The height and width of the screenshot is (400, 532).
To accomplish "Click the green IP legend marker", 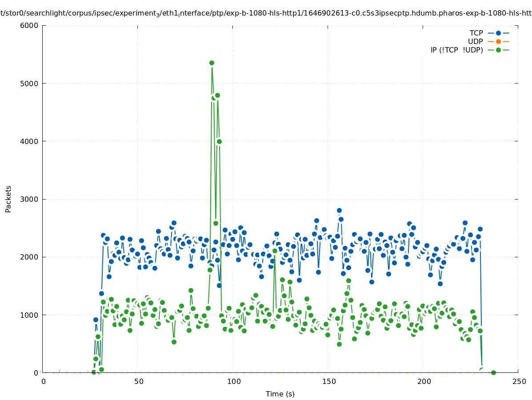I will pos(498,50).
